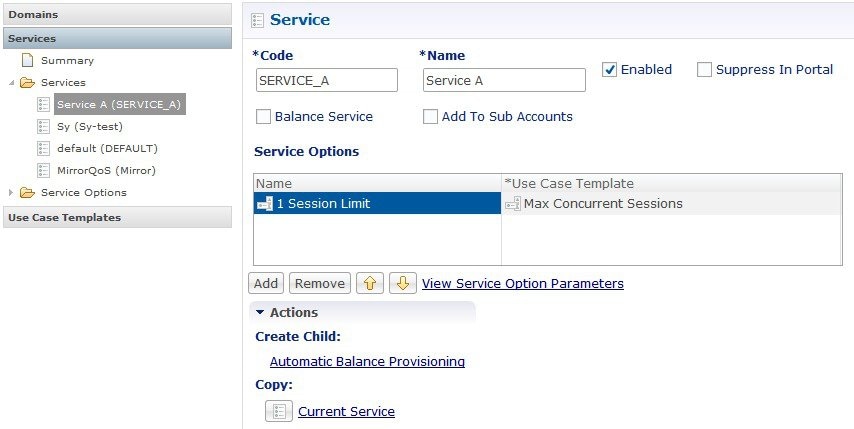The image size is (854, 429).
Task: Click the Summary page icon
Action: [27, 60]
